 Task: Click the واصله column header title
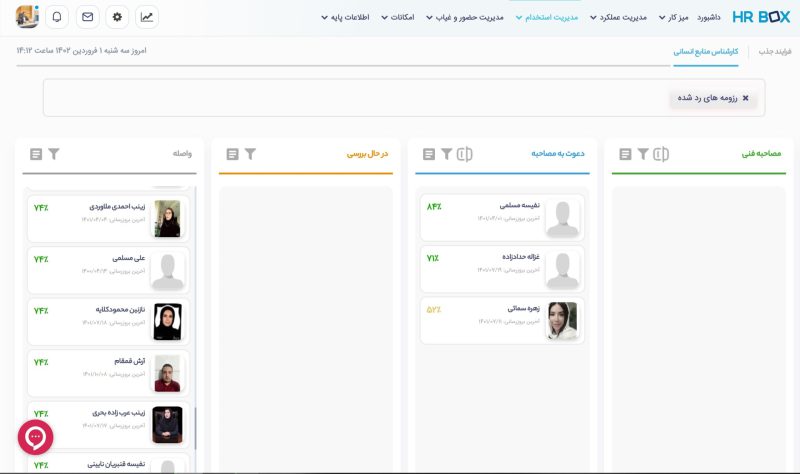point(182,154)
